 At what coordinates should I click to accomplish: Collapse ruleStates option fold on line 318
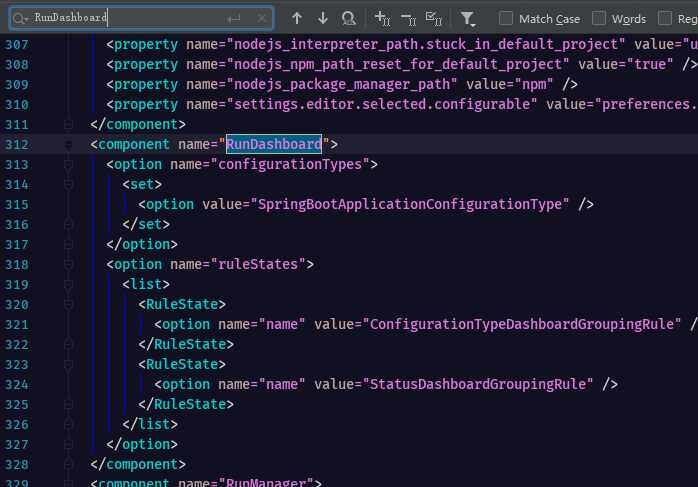[x=68, y=264]
